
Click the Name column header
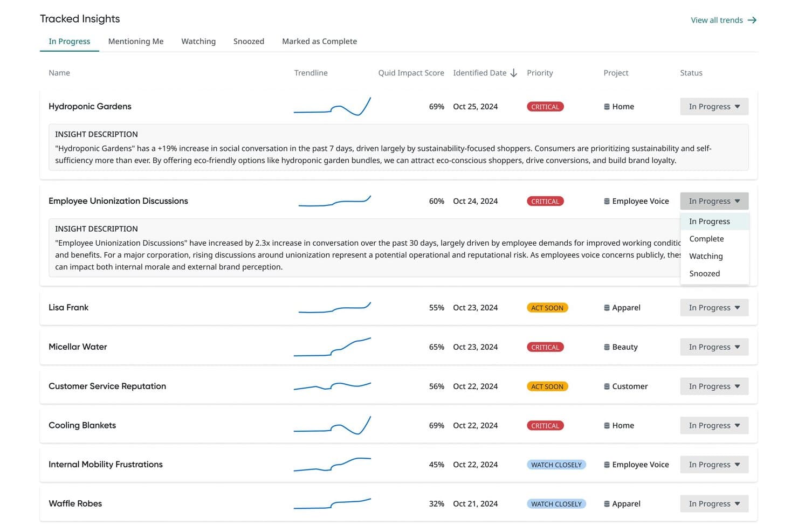(x=59, y=73)
